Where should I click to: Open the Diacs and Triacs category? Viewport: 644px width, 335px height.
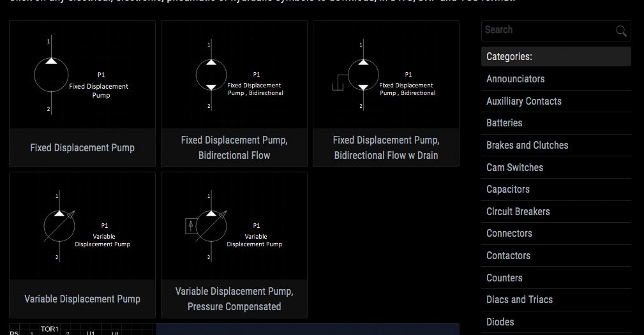(x=519, y=300)
